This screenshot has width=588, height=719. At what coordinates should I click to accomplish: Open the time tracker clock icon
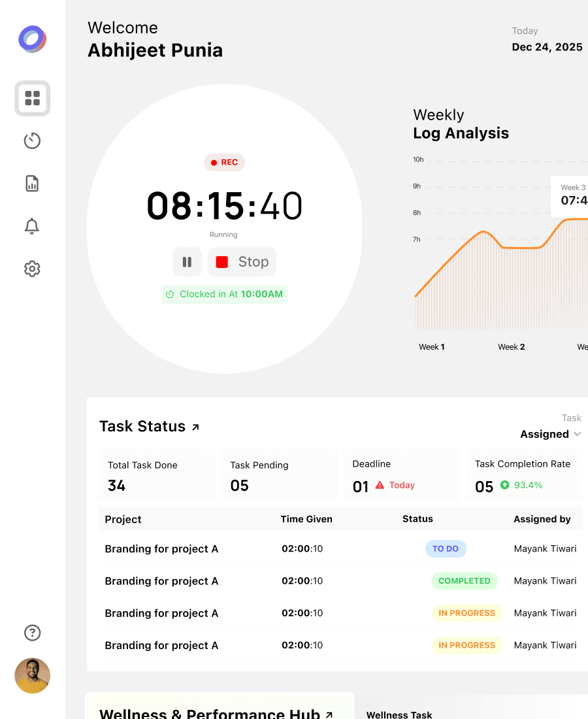[x=32, y=141]
